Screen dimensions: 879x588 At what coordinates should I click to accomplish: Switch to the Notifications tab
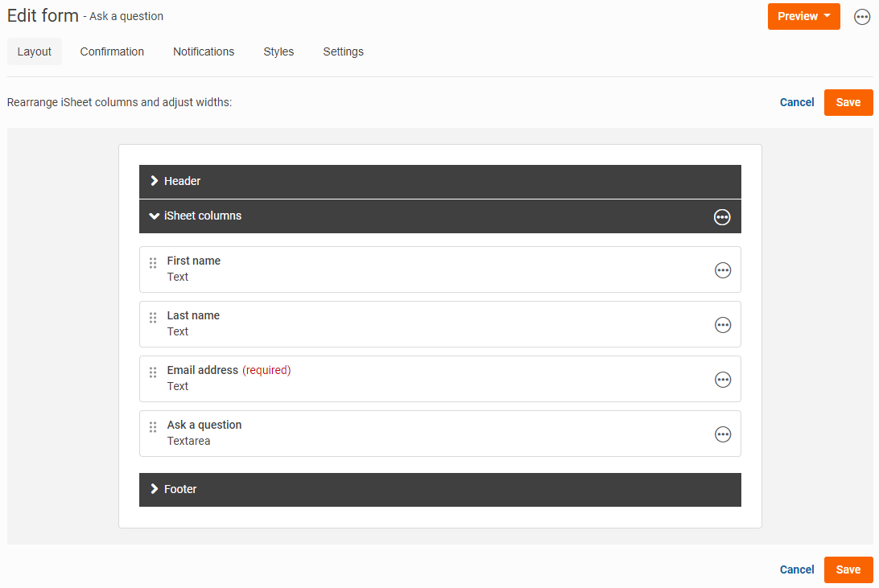tap(204, 51)
